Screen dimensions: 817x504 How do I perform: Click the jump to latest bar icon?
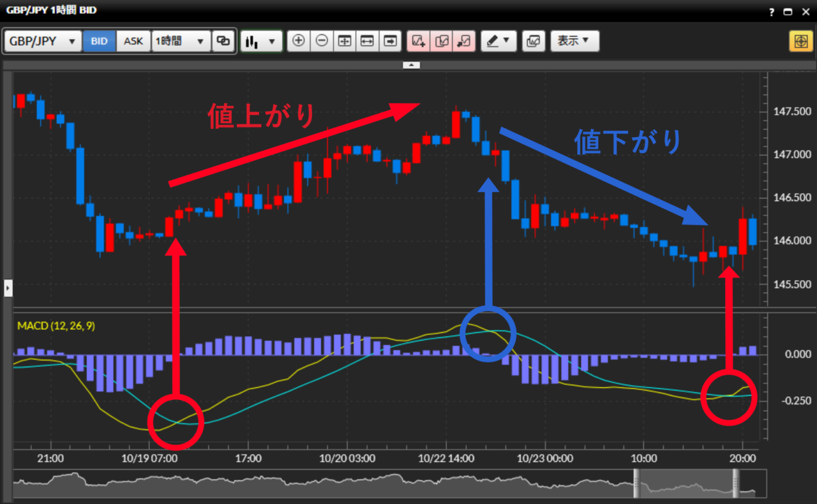pyautogui.click(x=389, y=41)
